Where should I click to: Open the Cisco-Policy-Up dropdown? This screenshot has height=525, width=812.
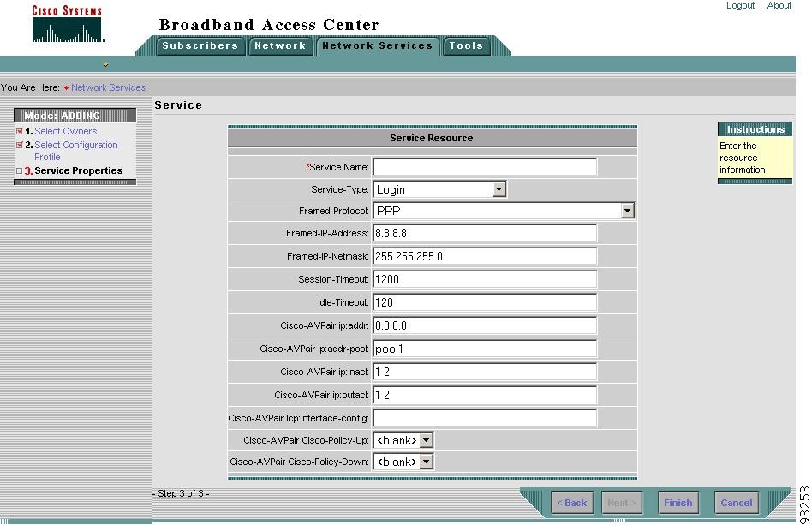403,440
